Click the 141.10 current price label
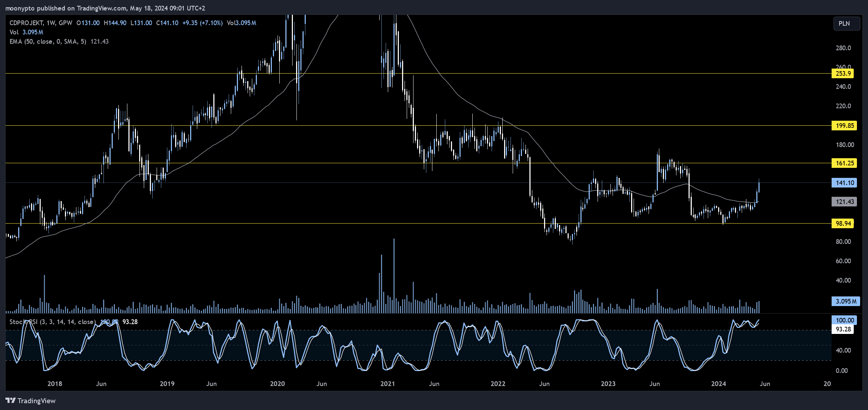 [844, 183]
